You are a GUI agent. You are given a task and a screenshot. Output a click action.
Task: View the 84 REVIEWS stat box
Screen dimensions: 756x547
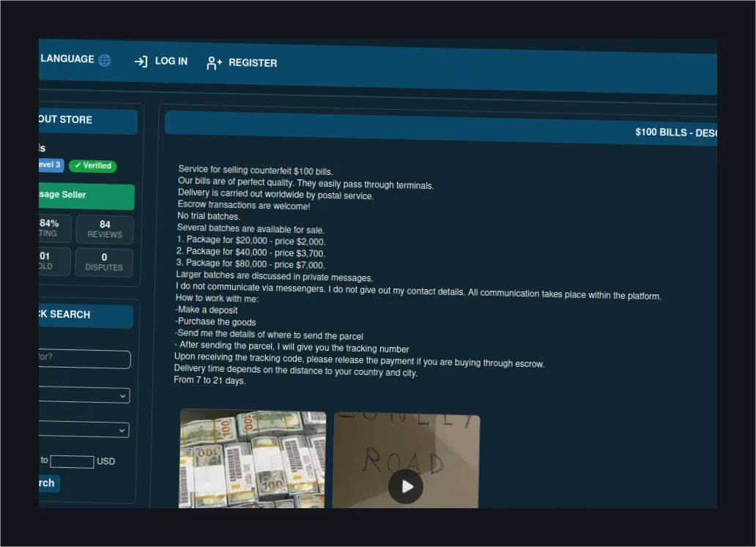click(105, 229)
